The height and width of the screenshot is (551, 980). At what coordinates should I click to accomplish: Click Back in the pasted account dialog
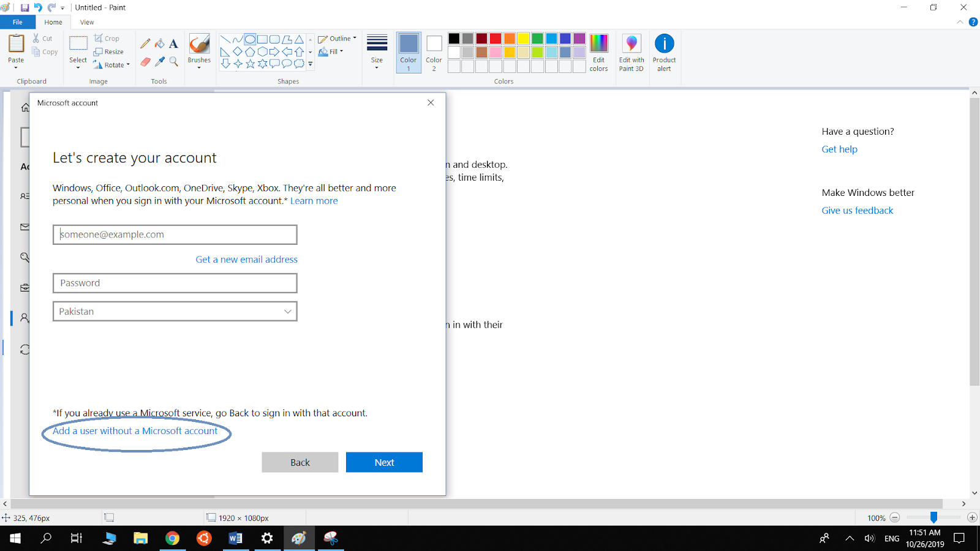300,462
